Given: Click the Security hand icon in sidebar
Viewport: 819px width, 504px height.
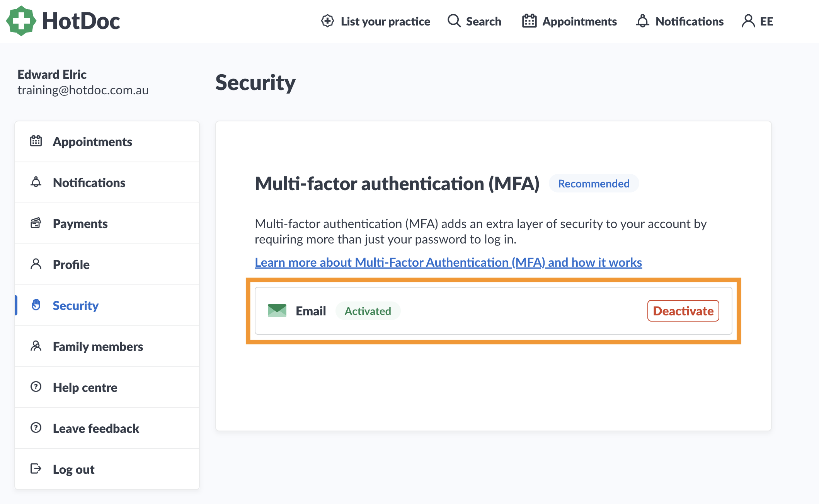Looking at the screenshot, I should [x=36, y=305].
